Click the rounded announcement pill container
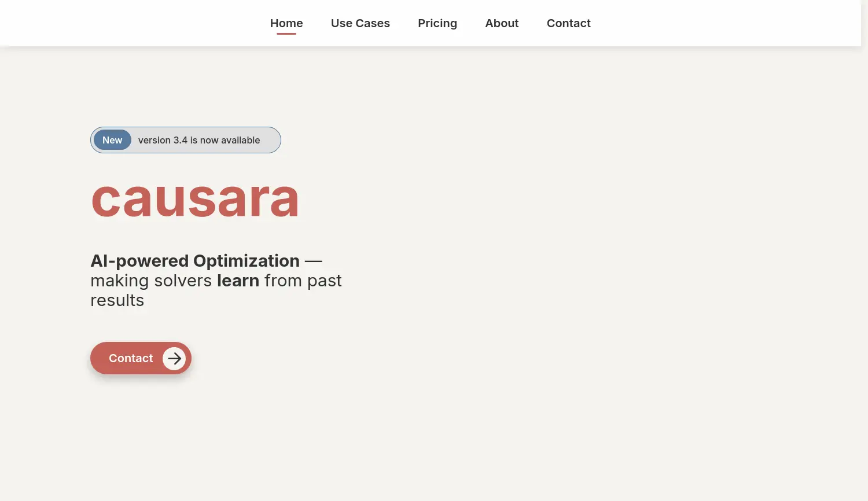This screenshot has width=868, height=501. [185, 140]
